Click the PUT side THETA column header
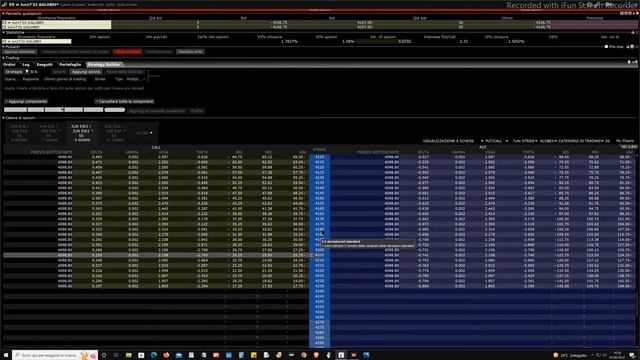This screenshot has height=360, width=640. coord(529,152)
